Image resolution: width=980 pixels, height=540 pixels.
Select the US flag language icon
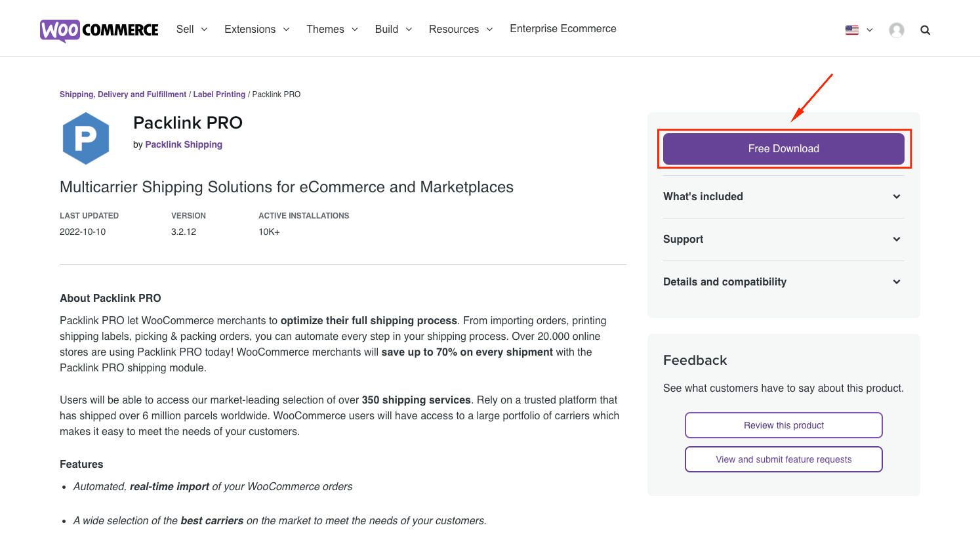pyautogui.click(x=851, y=30)
